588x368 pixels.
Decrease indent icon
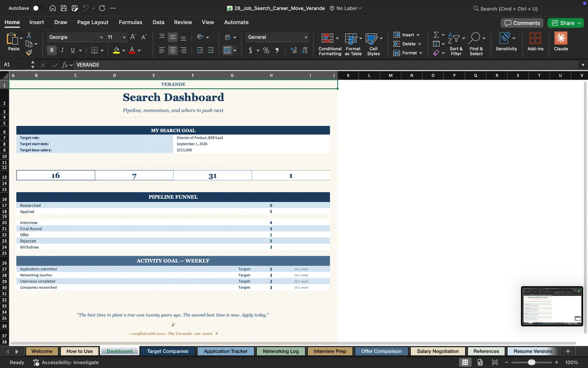200,50
